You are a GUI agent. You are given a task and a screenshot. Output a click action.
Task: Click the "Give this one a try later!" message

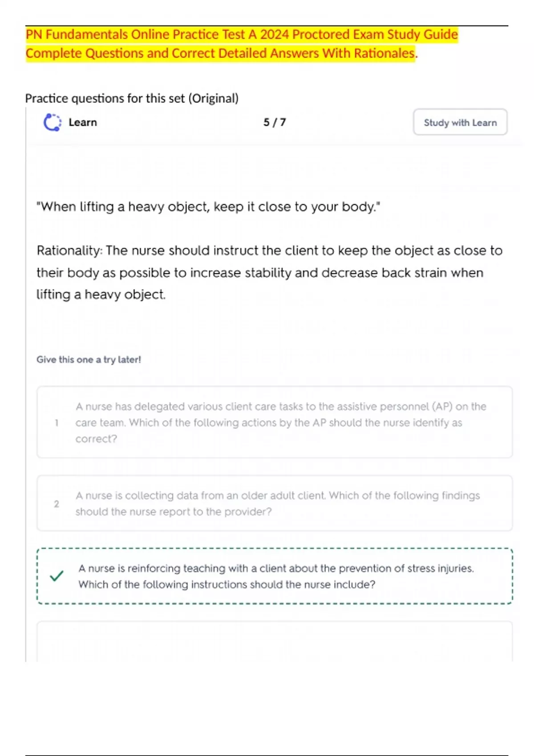tap(89, 359)
